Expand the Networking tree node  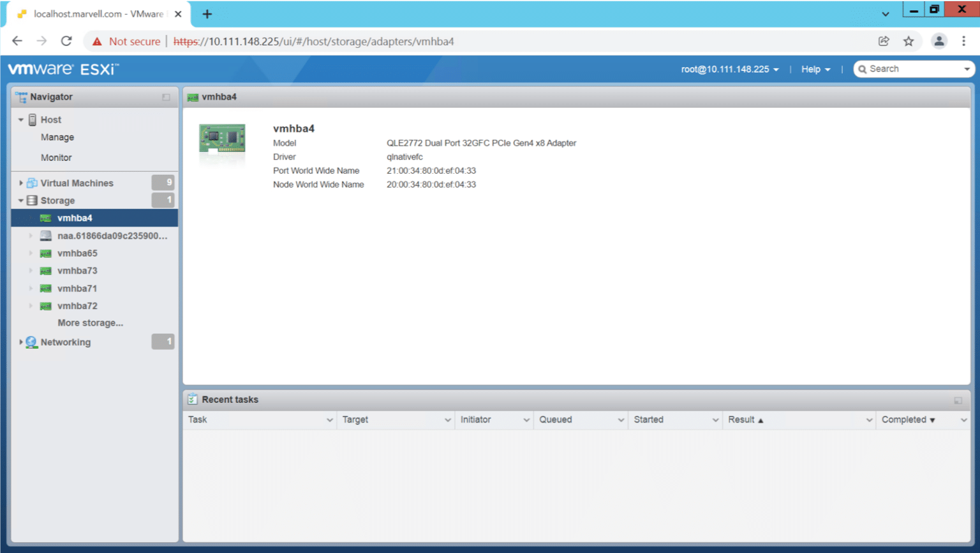pyautogui.click(x=21, y=342)
